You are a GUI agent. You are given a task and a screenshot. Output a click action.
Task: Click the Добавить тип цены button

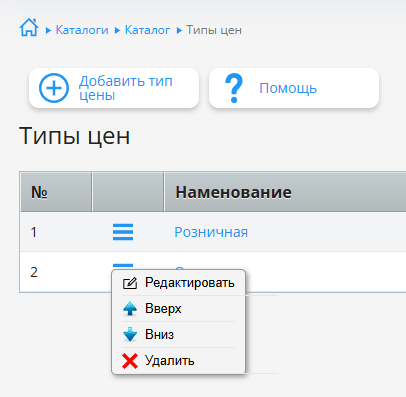click(114, 88)
